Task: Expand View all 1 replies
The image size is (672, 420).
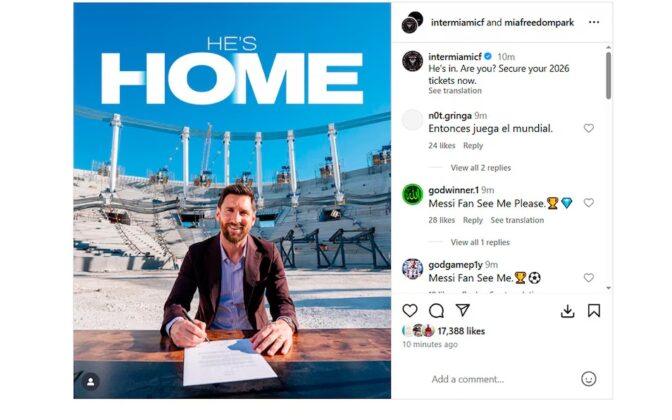Action: [480, 243]
